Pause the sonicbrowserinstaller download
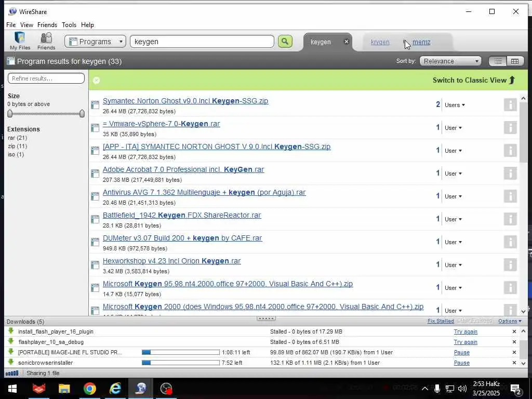Screen dimensions: 532x399 (462, 363)
